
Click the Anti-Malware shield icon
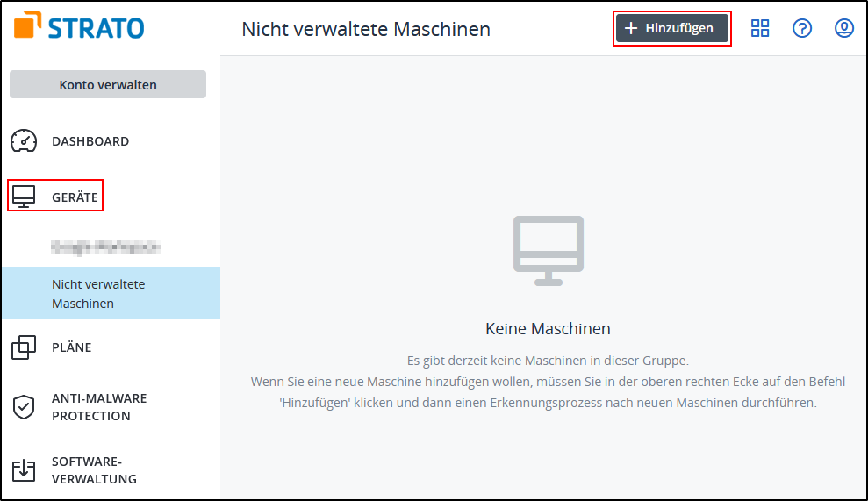(x=24, y=407)
